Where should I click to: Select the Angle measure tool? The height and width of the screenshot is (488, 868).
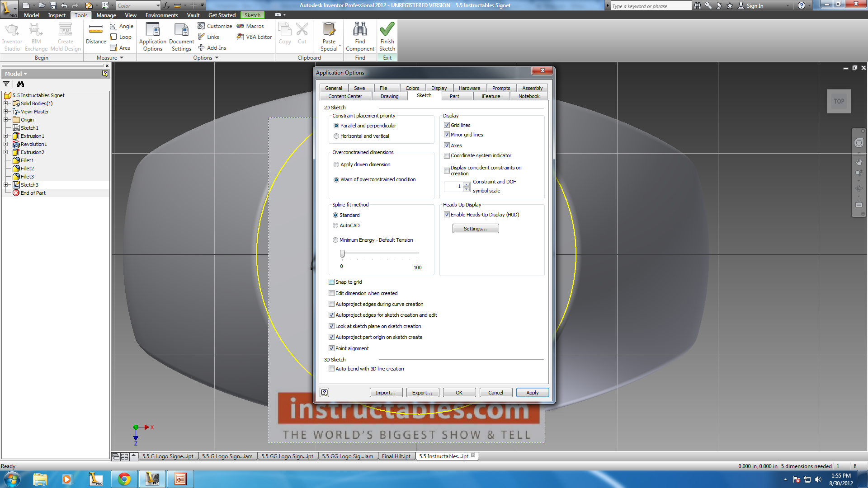pos(122,26)
